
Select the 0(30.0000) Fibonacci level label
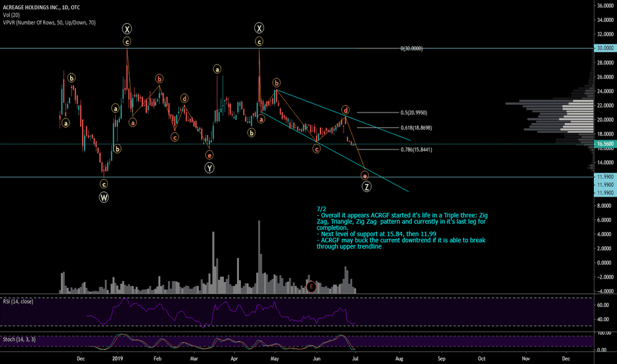[412, 48]
